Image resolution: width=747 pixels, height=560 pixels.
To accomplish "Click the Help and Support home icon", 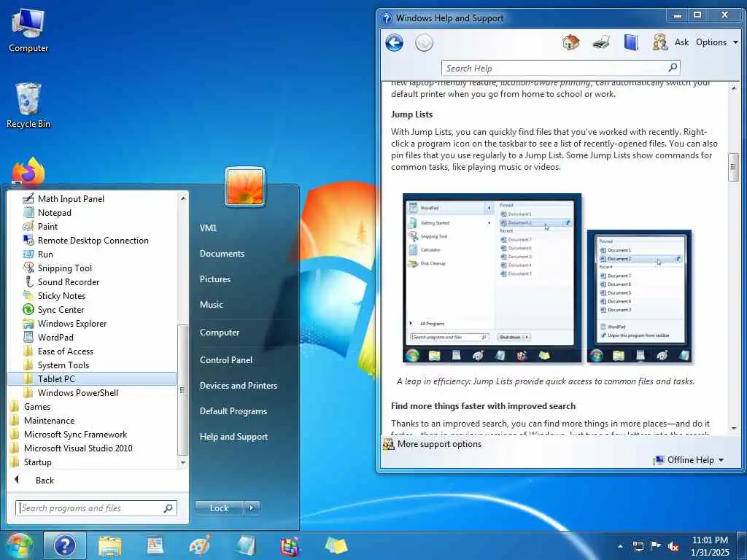I will [x=570, y=42].
